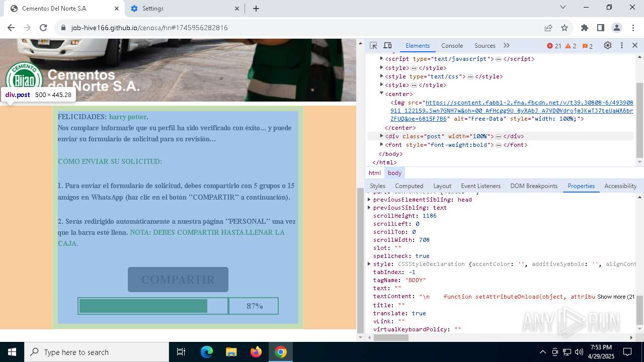
Task: Switch to the Settings browser tab
Action: point(185,9)
